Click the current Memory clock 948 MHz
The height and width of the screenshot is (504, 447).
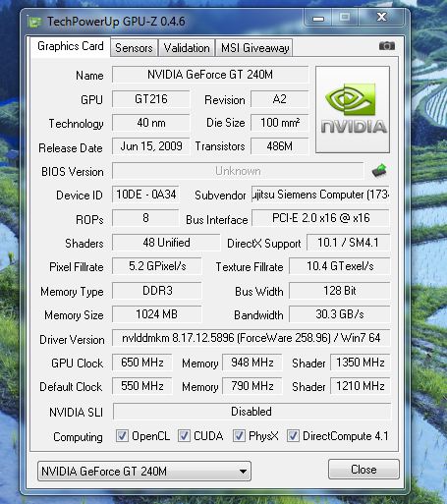point(252,363)
